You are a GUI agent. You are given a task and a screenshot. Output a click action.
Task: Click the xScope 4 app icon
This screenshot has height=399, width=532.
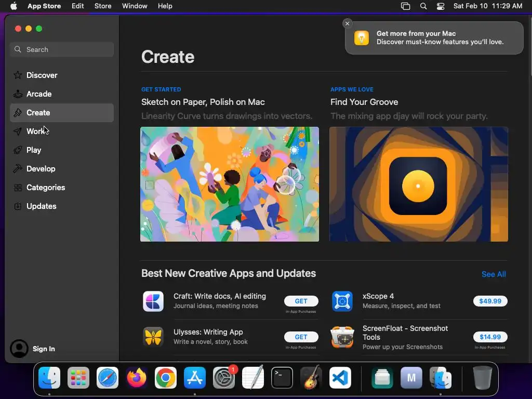pyautogui.click(x=342, y=301)
